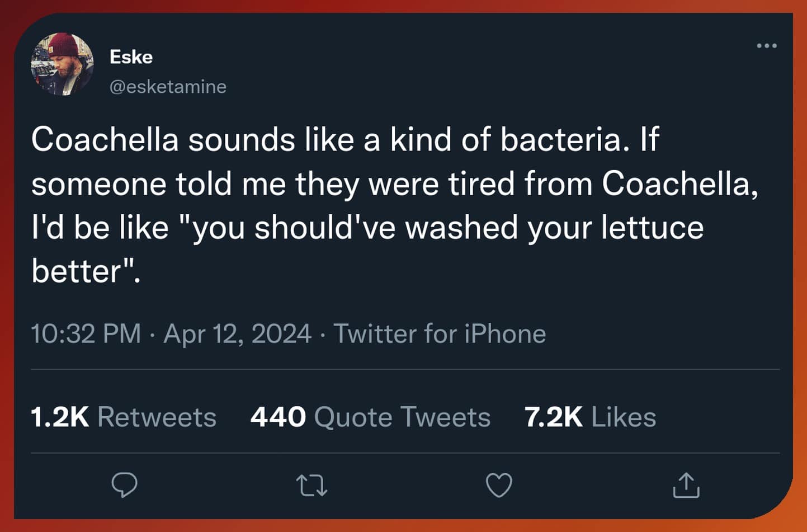Viewport: 807px width, 532px height.
Task: Retweet using the arrows icon
Action: [x=312, y=485]
